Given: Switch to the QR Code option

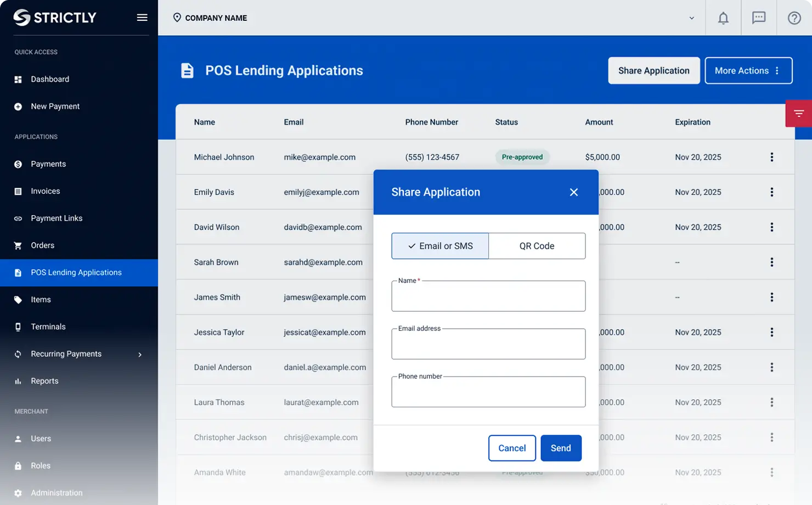Looking at the screenshot, I should pos(537,246).
